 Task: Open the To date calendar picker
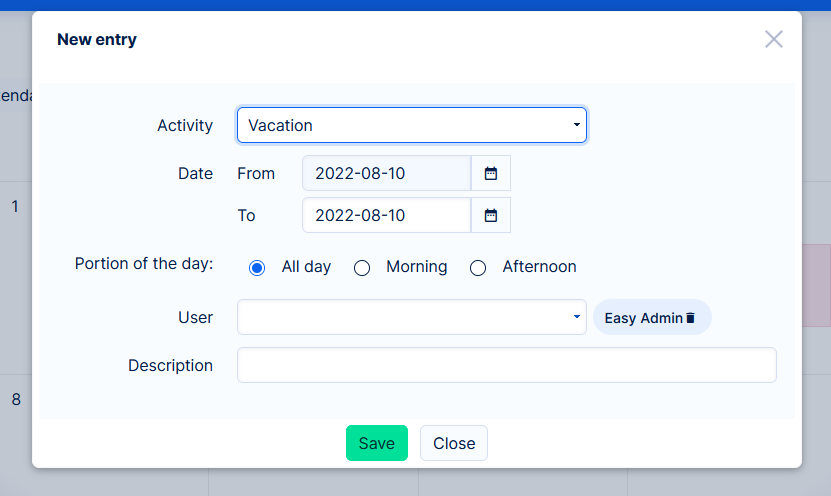[x=491, y=215]
